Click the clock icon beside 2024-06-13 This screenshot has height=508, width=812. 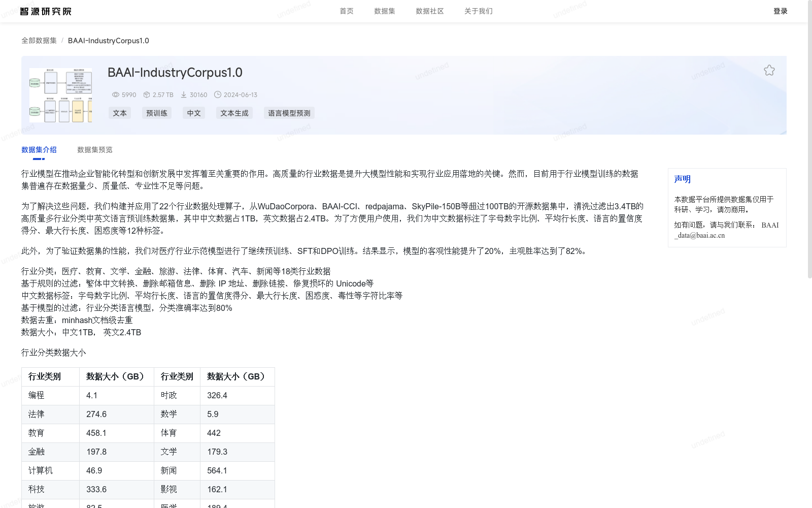218,95
